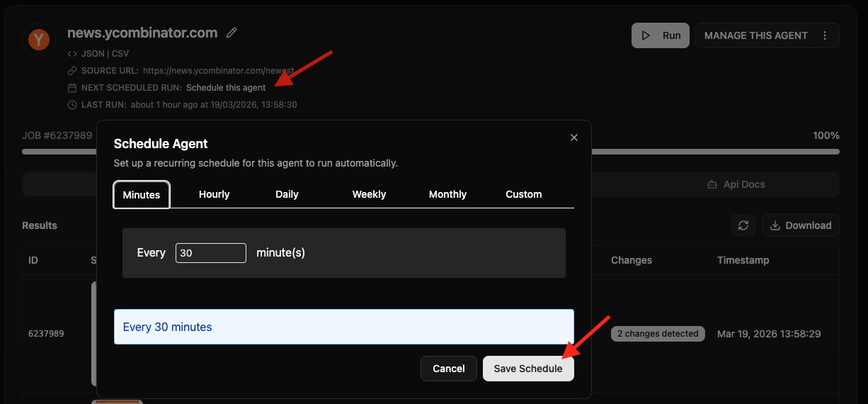Choose the Custom schedule tab
The width and height of the screenshot is (868, 404).
tap(523, 194)
